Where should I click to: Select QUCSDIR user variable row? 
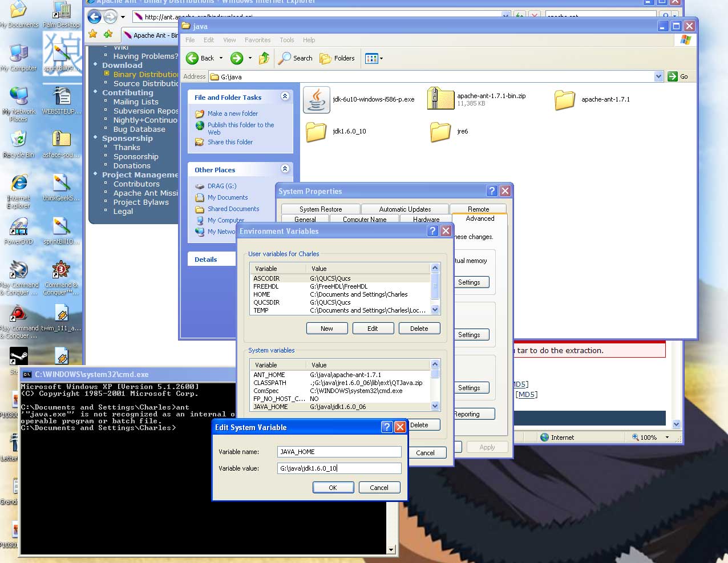pos(341,302)
